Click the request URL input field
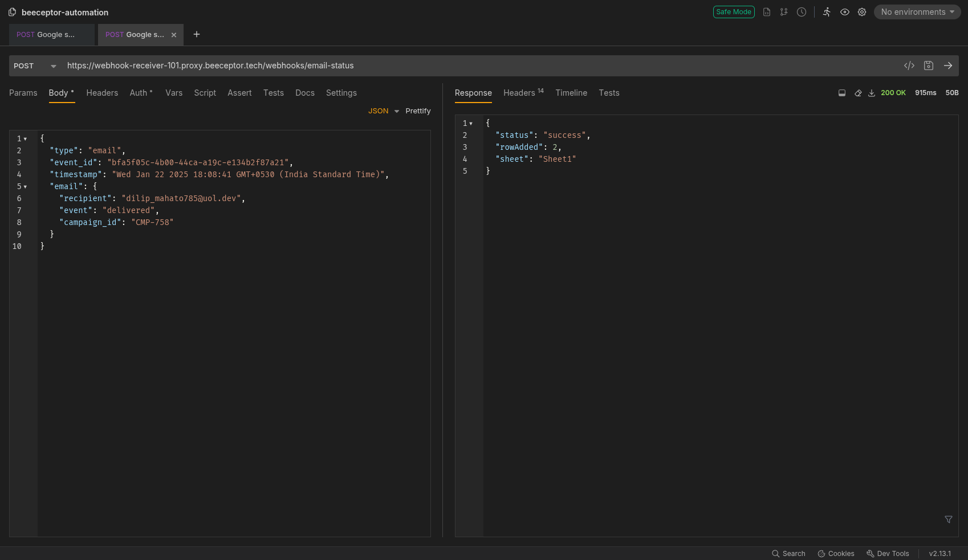Image resolution: width=968 pixels, height=560 pixels. tap(456, 66)
